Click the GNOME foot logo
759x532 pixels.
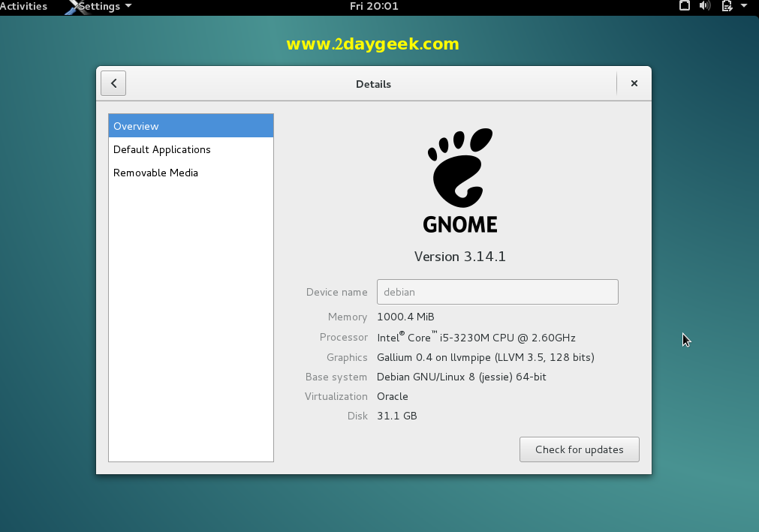(x=460, y=181)
